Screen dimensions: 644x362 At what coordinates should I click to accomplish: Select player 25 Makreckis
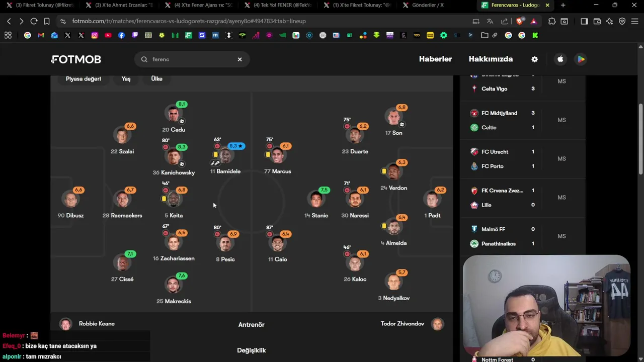click(174, 289)
